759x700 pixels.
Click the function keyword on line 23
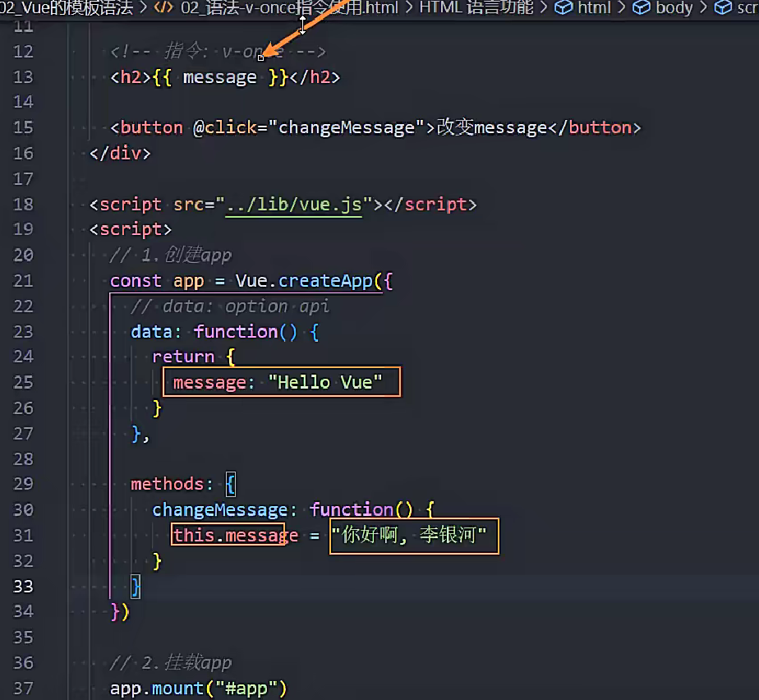tap(236, 332)
